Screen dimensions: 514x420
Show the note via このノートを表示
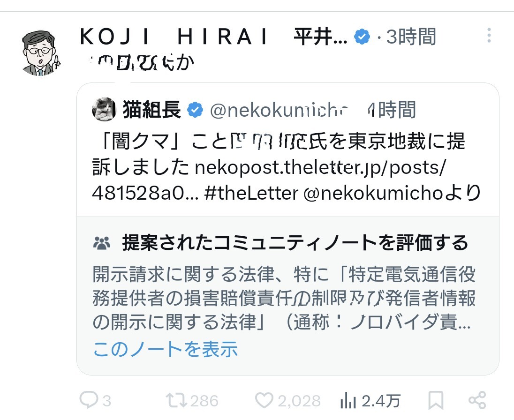(x=166, y=349)
